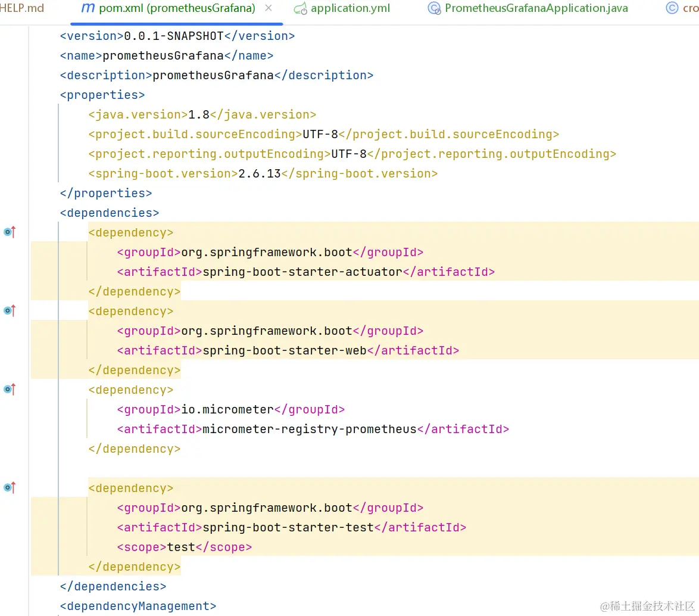Click the dependencyManagement tag
The width and height of the screenshot is (699, 616).
point(138,606)
